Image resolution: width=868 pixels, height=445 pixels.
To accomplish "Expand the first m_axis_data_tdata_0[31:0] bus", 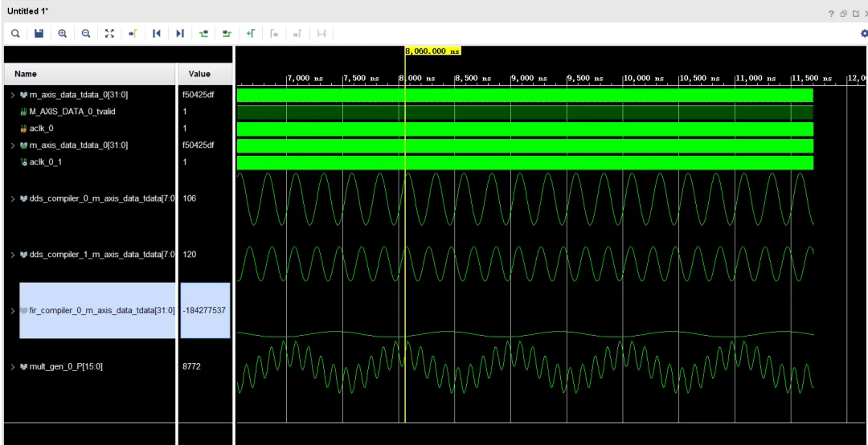I will (13, 95).
